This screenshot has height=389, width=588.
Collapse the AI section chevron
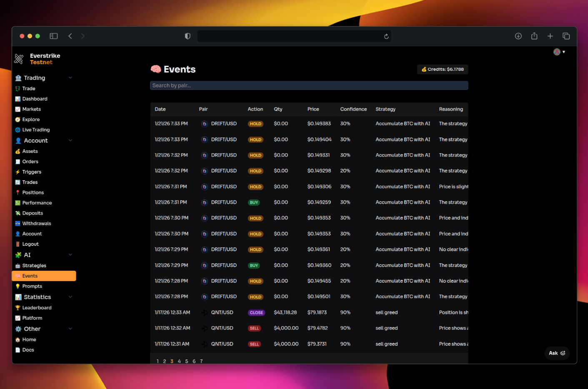(x=70, y=254)
